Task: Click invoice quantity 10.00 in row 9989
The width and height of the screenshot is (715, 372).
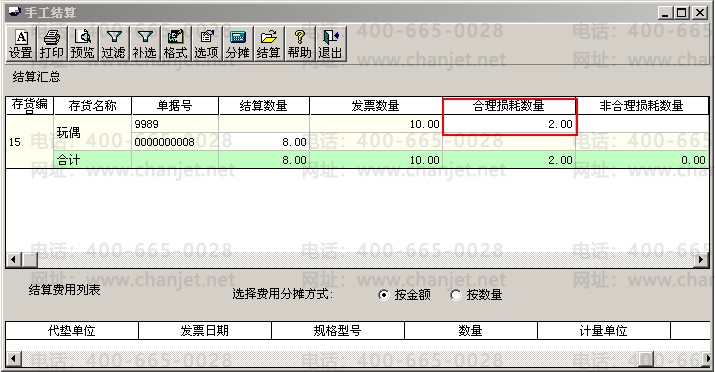Action: click(376, 124)
